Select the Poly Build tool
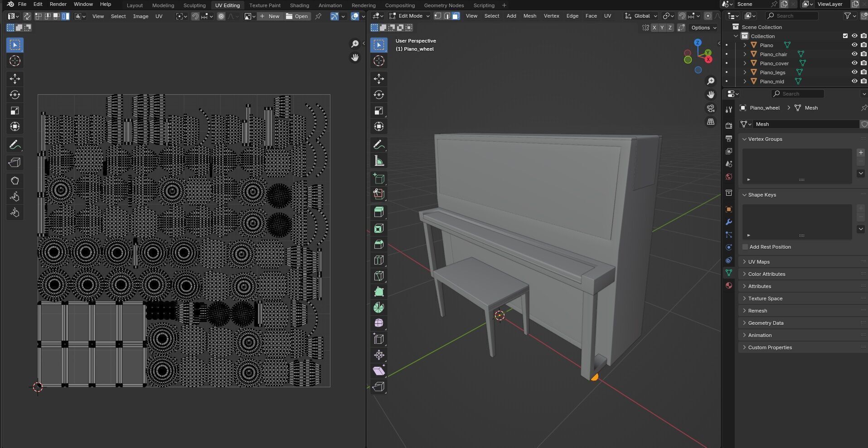This screenshot has width=868, height=448. 379,292
